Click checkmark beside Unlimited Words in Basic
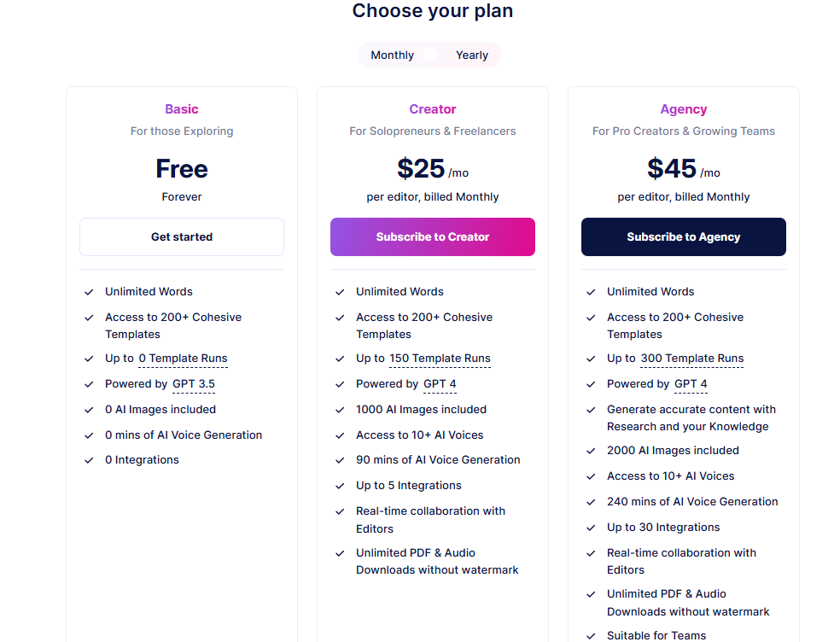840x642 pixels. pos(88,291)
